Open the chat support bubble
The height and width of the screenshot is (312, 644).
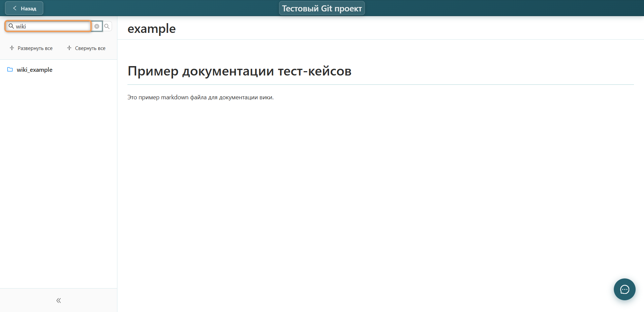(x=625, y=289)
